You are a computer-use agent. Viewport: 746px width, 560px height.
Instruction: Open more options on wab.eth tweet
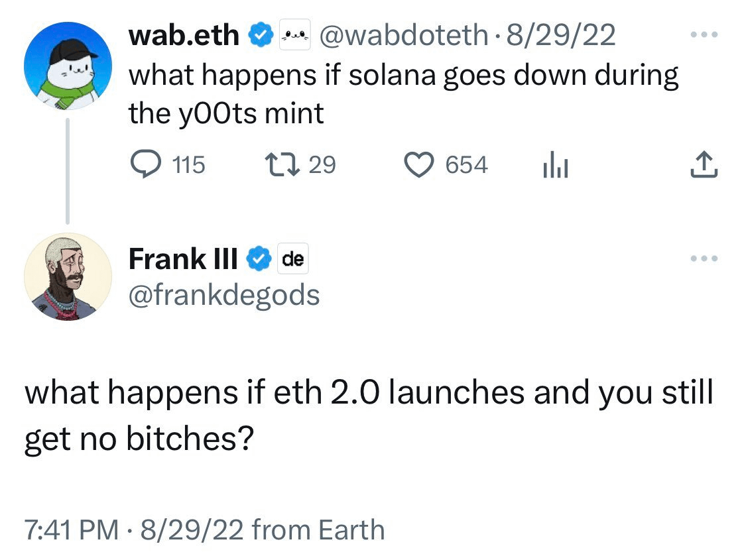click(704, 34)
